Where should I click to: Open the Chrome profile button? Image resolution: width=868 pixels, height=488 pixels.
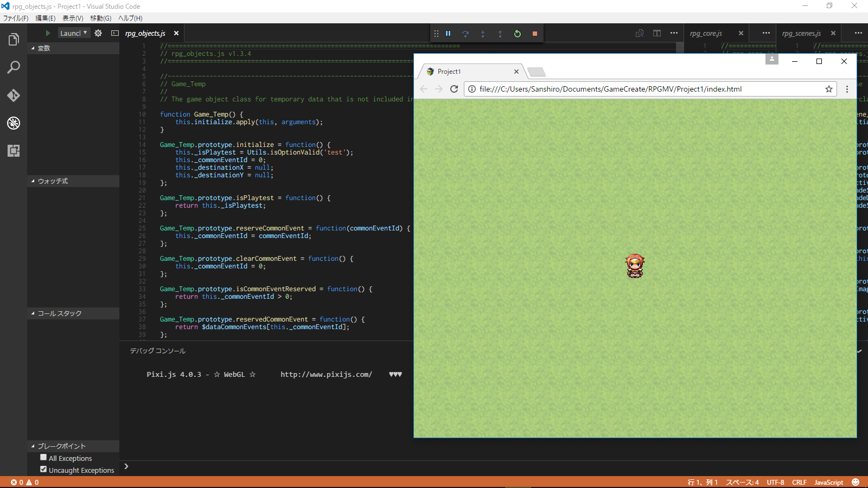(772, 59)
